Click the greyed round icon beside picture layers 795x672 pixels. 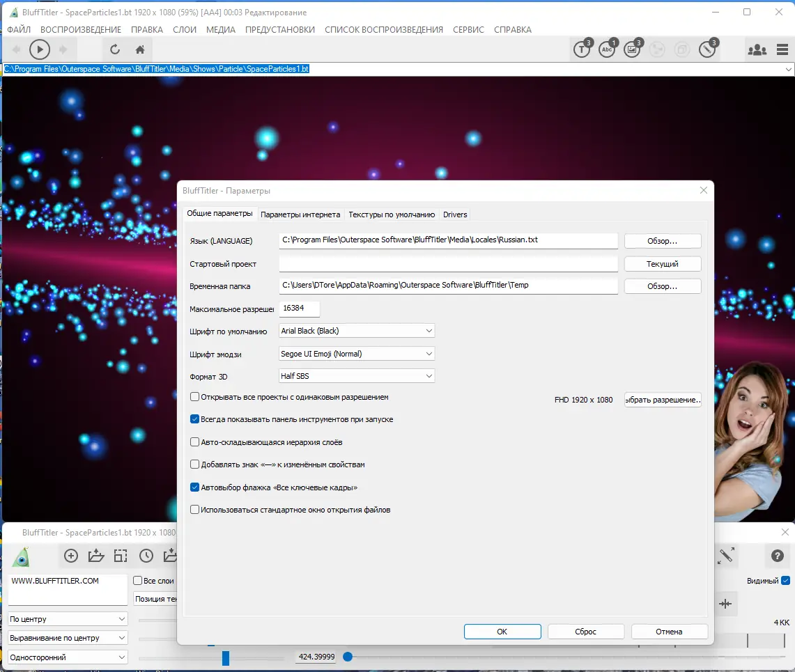[657, 49]
